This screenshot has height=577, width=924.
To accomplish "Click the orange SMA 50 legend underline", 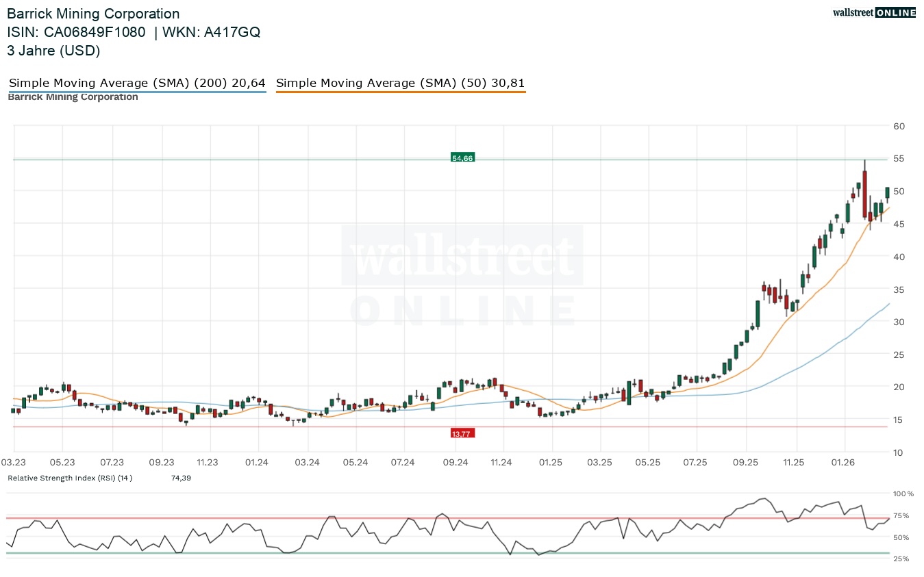I will pos(400,92).
